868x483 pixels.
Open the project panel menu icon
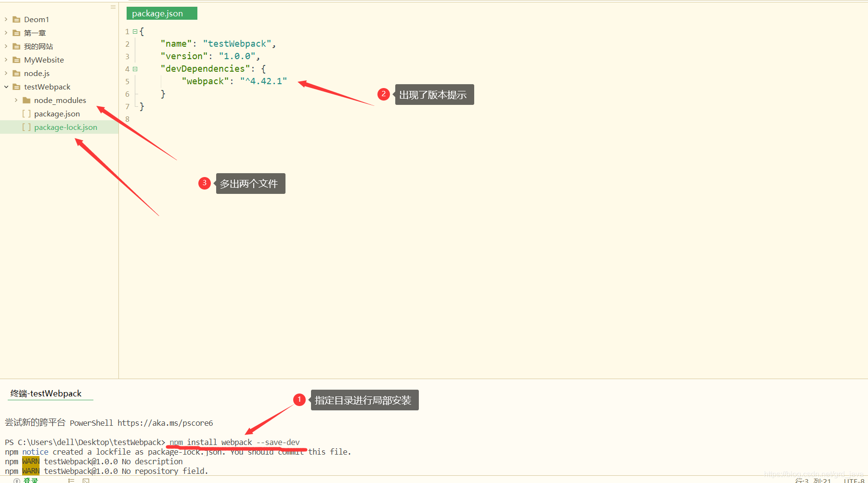[113, 7]
